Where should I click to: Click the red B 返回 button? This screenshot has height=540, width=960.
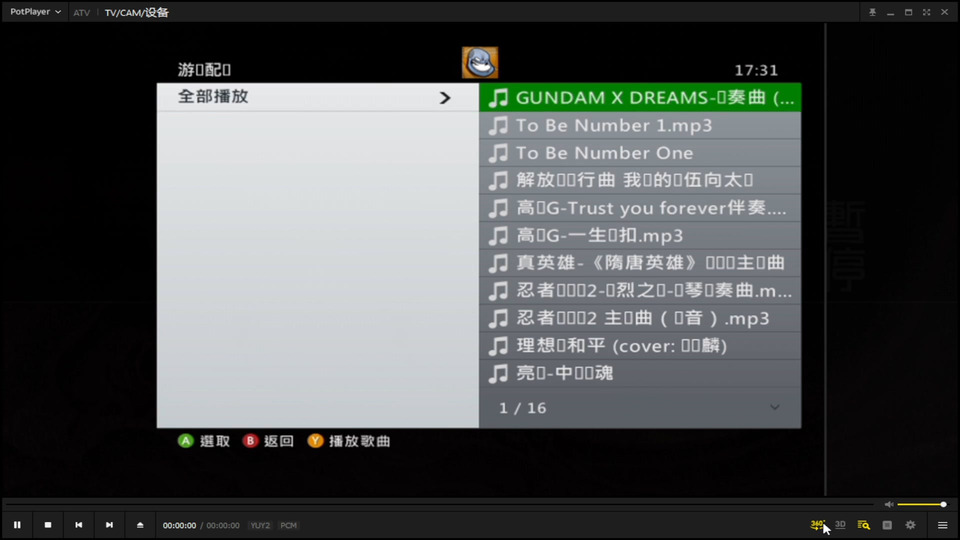[x=268, y=441]
